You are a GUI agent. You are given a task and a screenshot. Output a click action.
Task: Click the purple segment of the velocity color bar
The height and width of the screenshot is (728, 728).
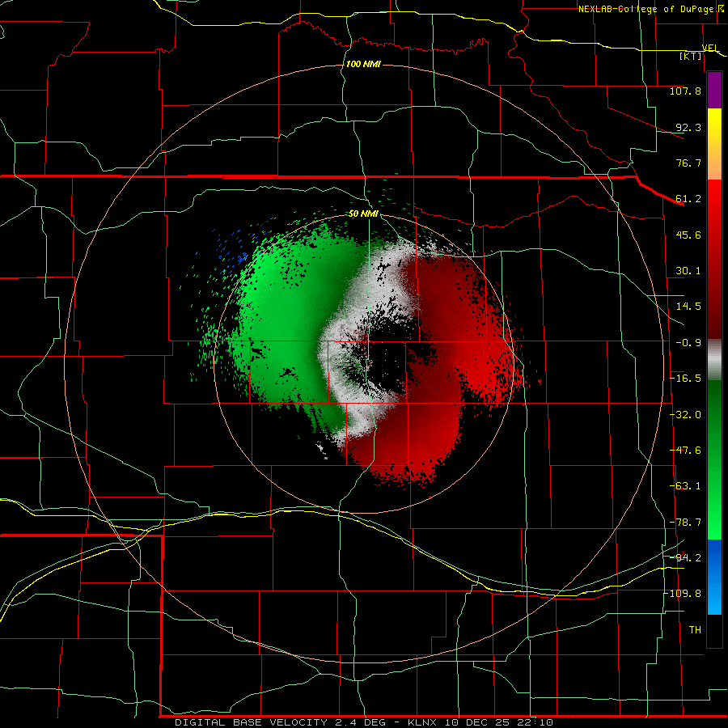714,90
